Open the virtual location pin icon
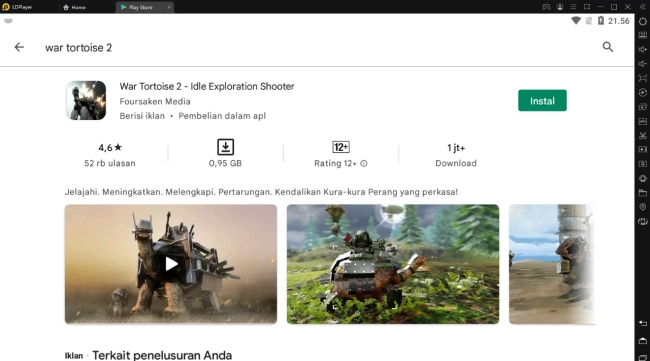650x361 pixels. coord(643,207)
